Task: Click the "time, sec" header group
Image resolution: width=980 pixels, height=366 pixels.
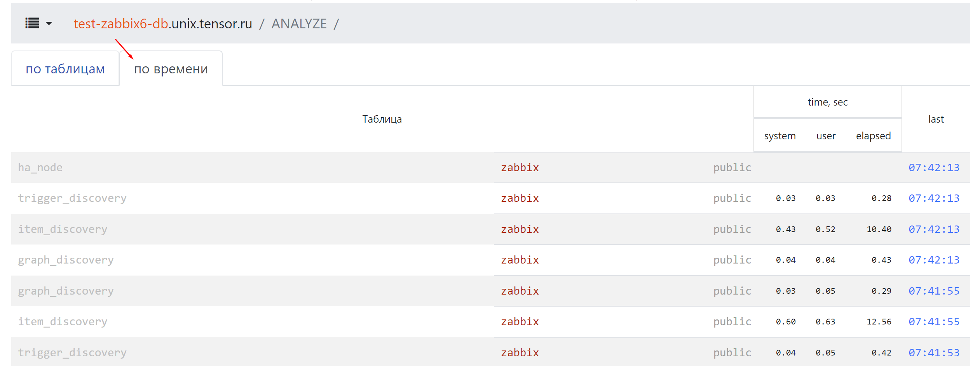Action: [x=827, y=102]
